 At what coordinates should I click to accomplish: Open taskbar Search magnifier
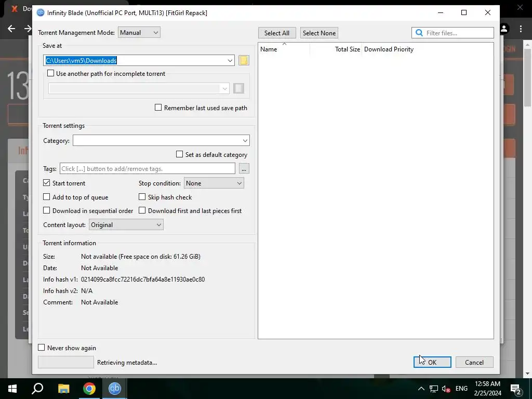pyautogui.click(x=37, y=389)
